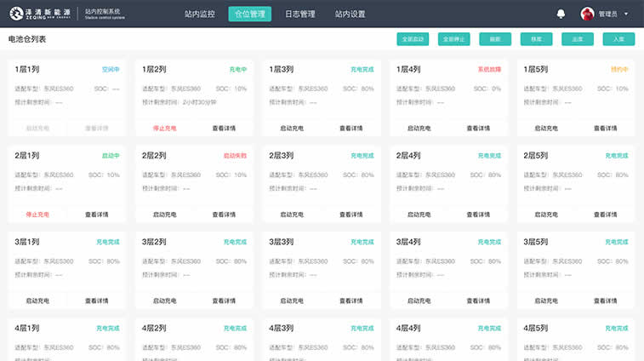This screenshot has height=361, width=644.
Task: Start charging on slot 3层3列
Action: (x=292, y=301)
